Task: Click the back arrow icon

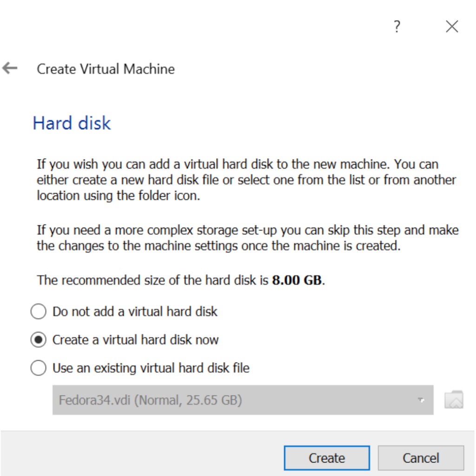Action: pos(10,69)
